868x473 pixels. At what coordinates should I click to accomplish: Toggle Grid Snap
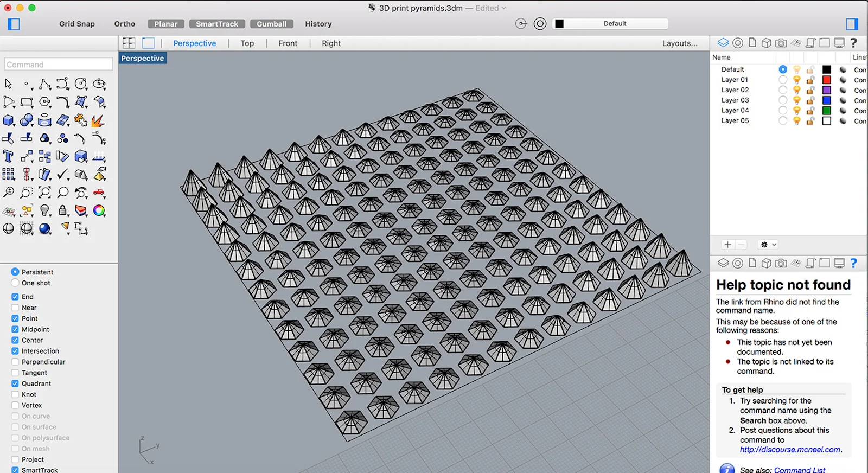pyautogui.click(x=77, y=24)
